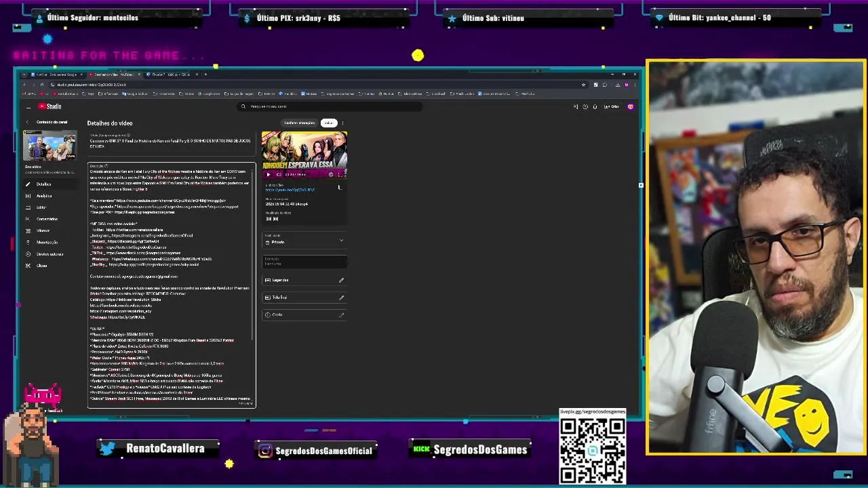Viewport: 868px width, 488px height.
Task: Open Idiomas in the sidebar
Action: (x=50, y=230)
